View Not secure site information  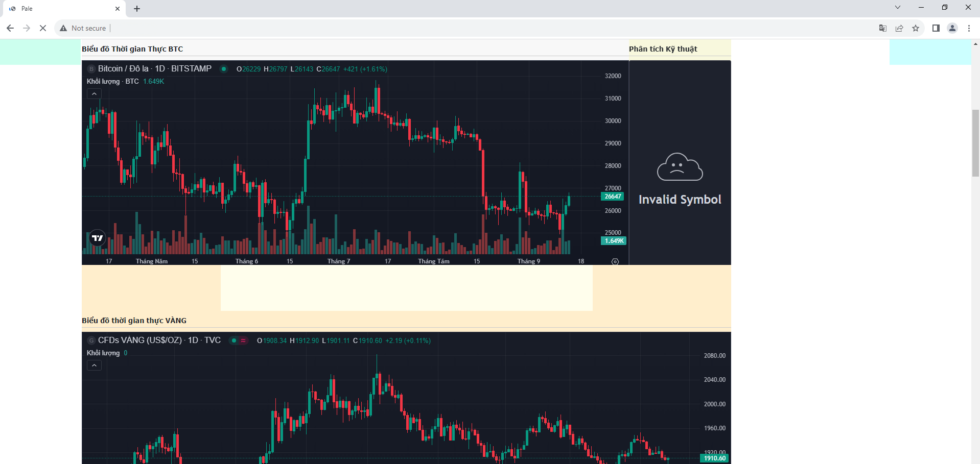pos(83,28)
